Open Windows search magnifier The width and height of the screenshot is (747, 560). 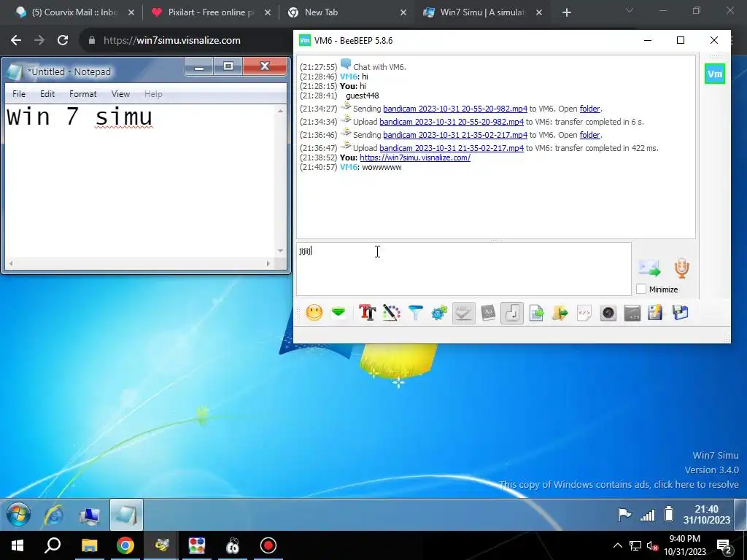coord(53,545)
